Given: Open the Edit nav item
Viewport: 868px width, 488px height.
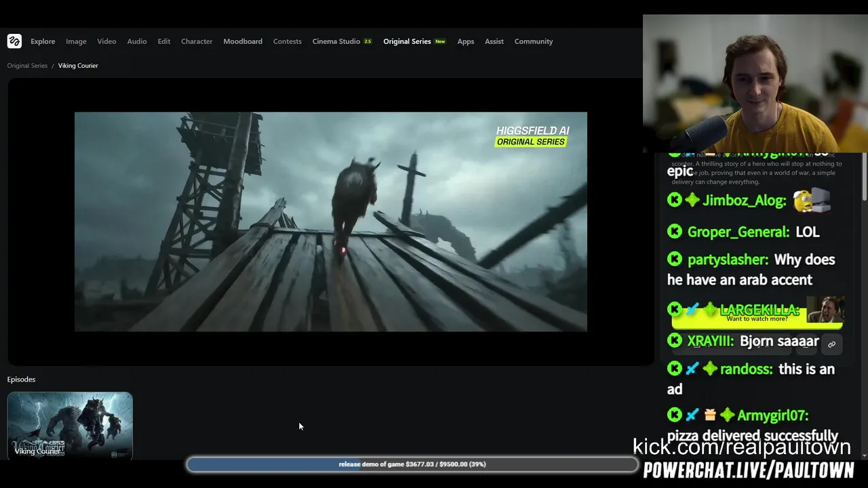Looking at the screenshot, I should tap(164, 41).
